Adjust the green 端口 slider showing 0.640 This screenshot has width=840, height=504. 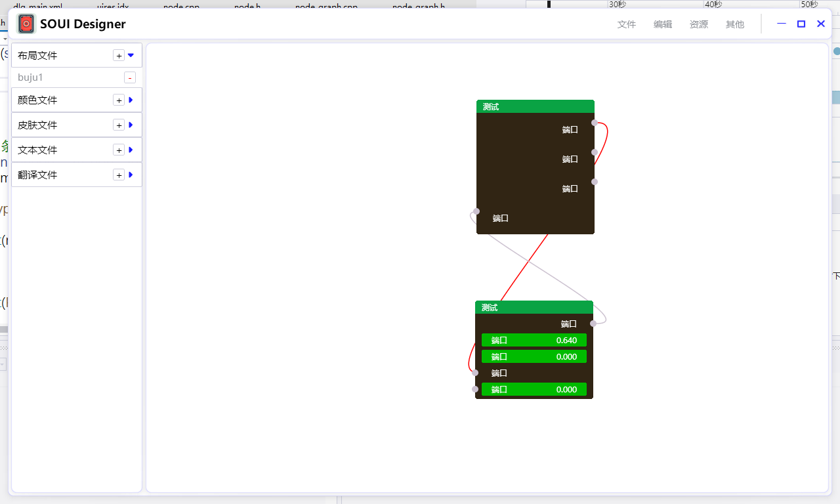click(x=534, y=340)
